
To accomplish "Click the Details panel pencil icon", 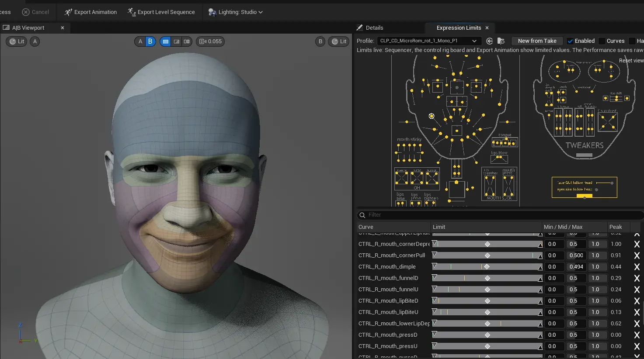I will (360, 28).
